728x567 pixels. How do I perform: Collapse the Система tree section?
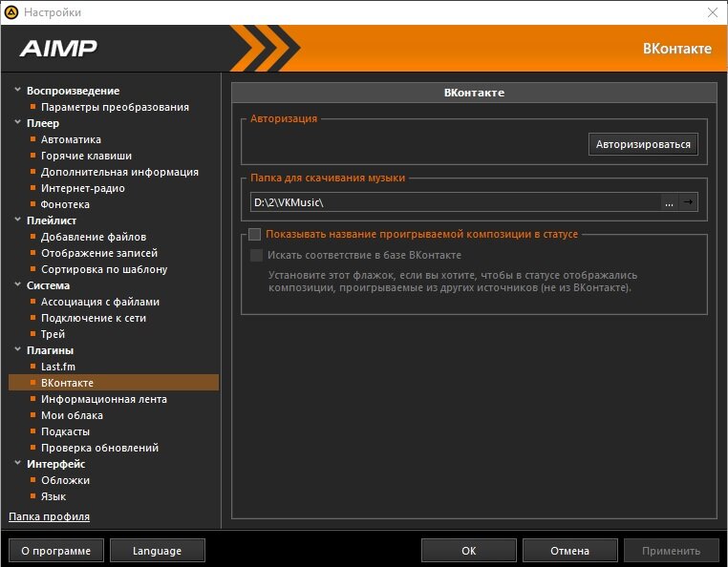click(x=17, y=284)
